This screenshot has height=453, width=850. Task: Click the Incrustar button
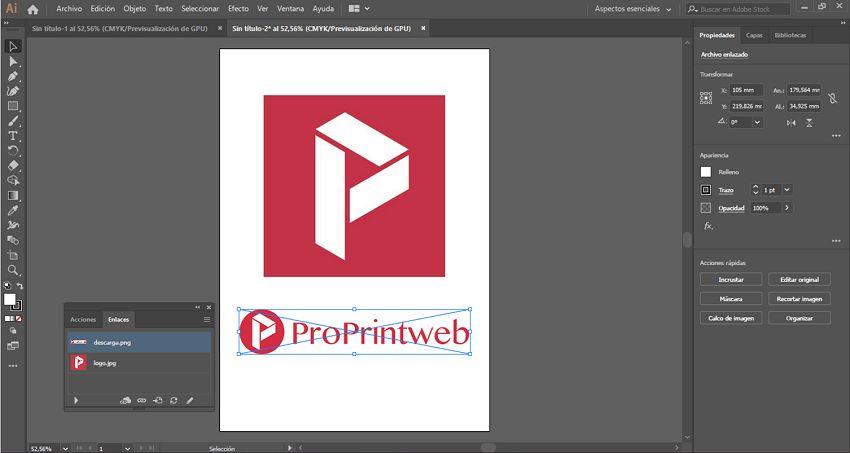[731, 280]
